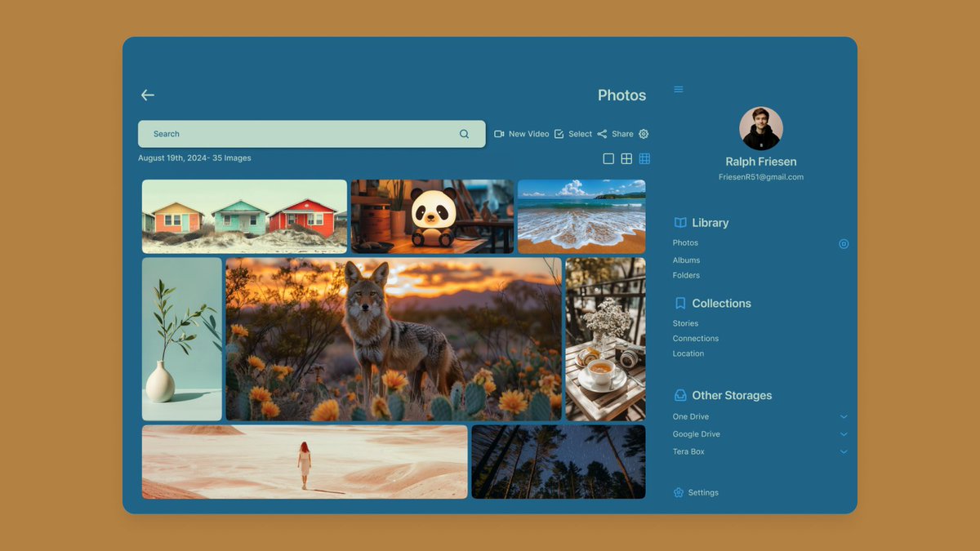
Task: Toggle the dense grid view layout
Action: pos(644,158)
